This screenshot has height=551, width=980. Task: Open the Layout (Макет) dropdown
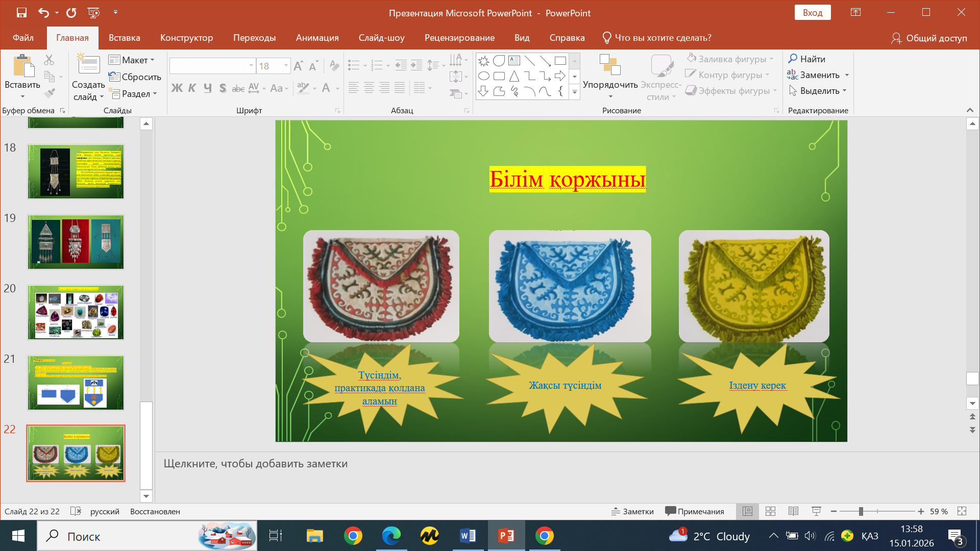132,60
